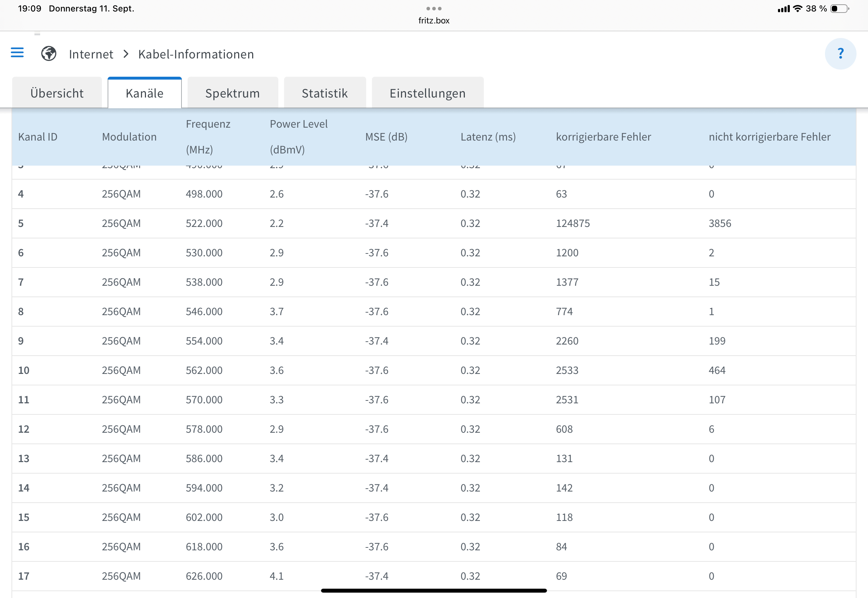Screen dimensions: 868x598
Task: Switch to the Übersicht tab
Action: click(57, 93)
